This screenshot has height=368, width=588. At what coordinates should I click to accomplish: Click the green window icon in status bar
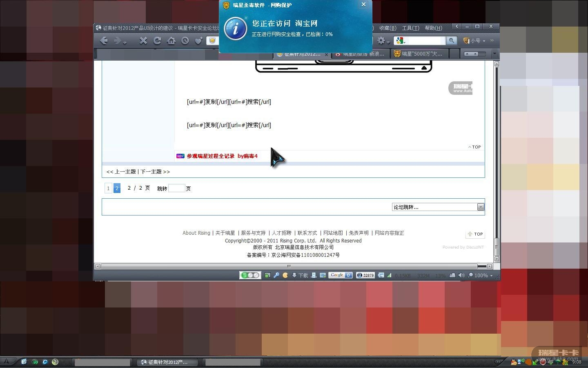coord(267,275)
